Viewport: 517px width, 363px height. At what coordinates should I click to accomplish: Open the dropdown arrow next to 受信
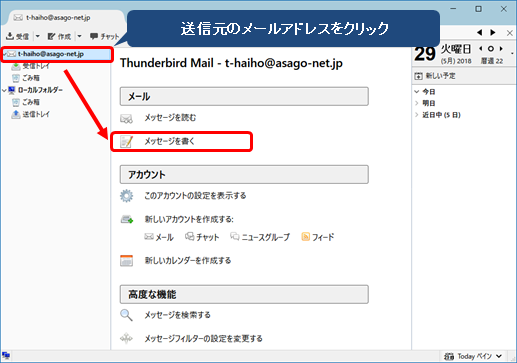tap(38, 36)
